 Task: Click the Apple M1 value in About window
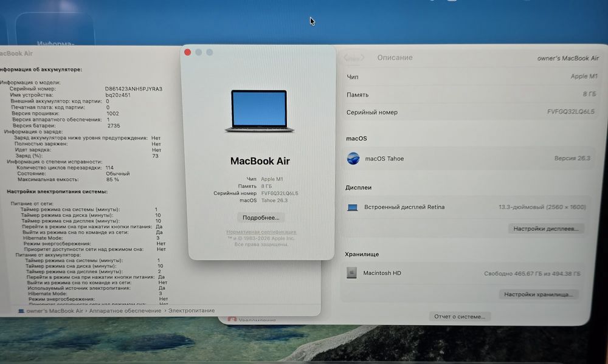click(272, 179)
